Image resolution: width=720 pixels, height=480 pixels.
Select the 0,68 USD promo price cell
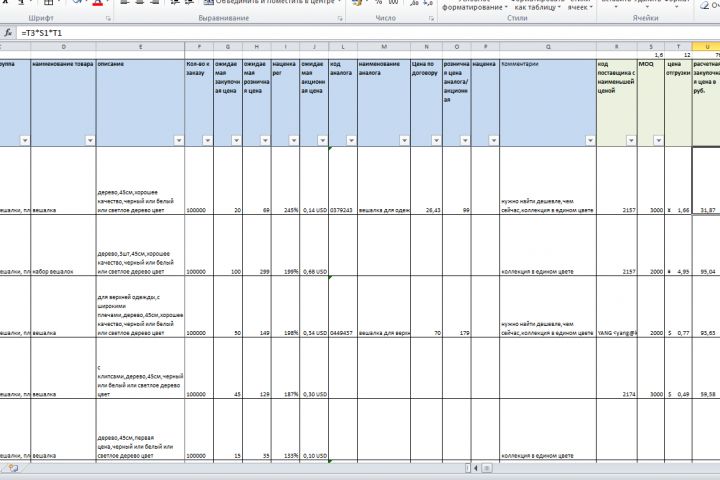pyautogui.click(x=315, y=245)
